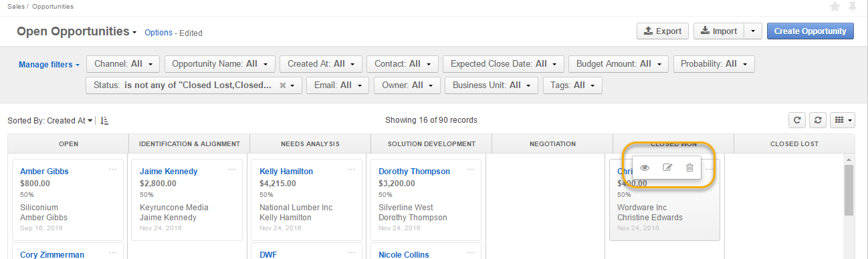
Task: Expand the Import dropdown arrow
Action: coord(753,31)
